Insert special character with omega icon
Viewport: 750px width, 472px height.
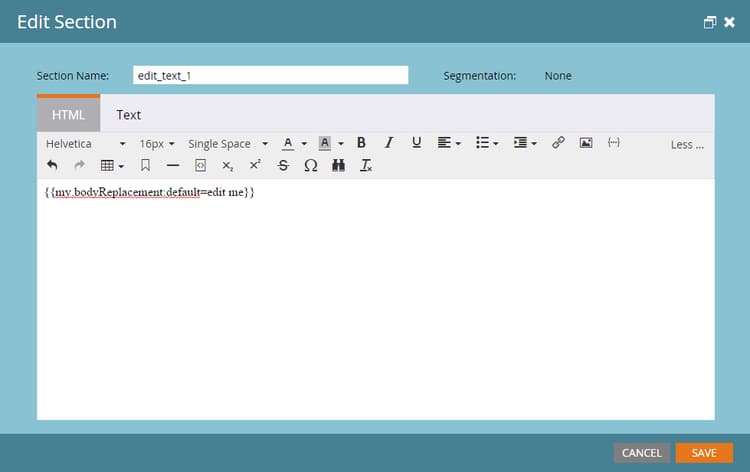coord(310,165)
